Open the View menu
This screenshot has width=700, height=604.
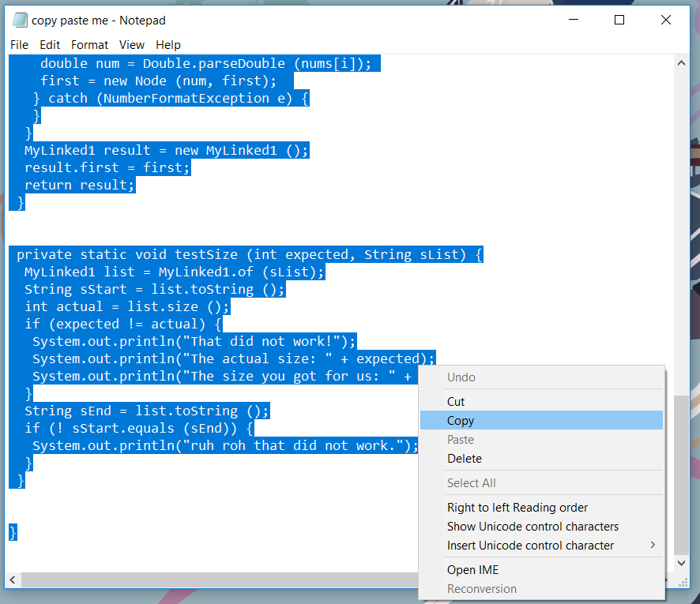tap(132, 45)
